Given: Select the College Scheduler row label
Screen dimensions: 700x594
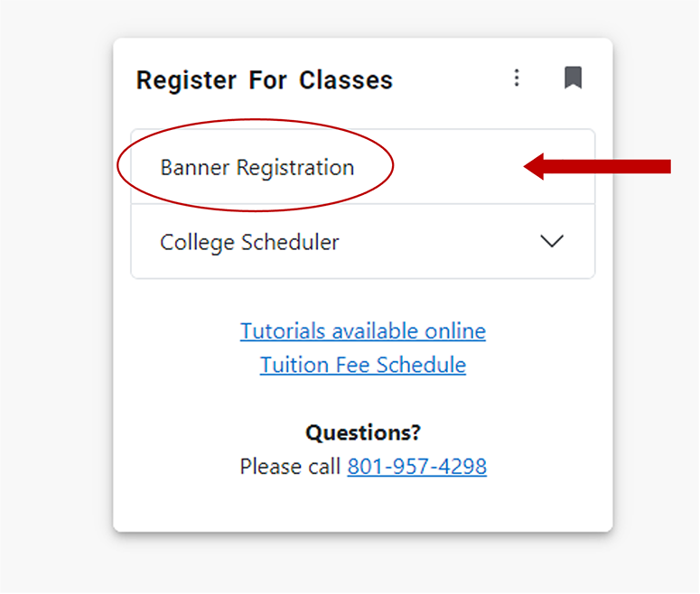Looking at the screenshot, I should coord(249,243).
